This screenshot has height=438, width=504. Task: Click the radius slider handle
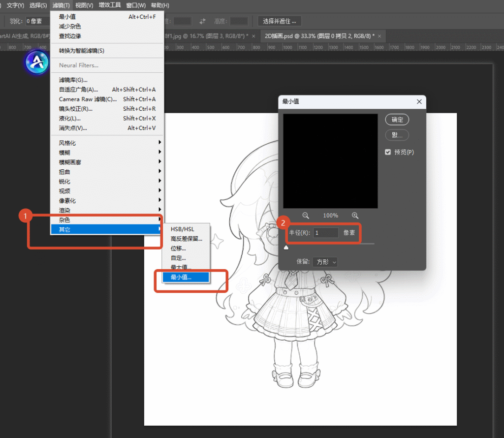click(x=286, y=247)
